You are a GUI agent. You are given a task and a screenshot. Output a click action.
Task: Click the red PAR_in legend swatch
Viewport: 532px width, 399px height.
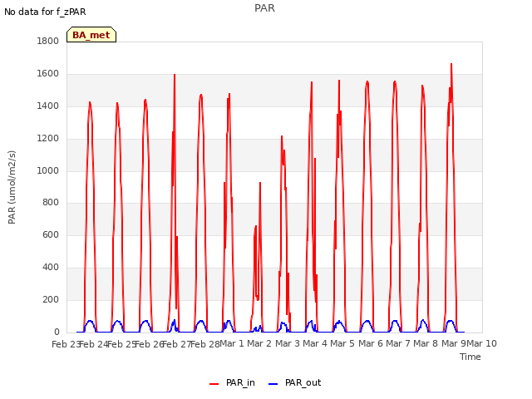point(214,384)
